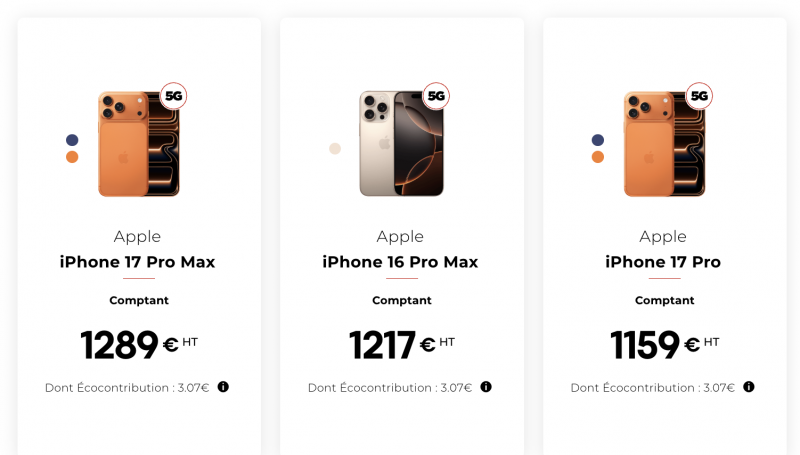Select beige color for iPhone 16 Pro Max
The width and height of the screenshot is (800, 455).
pos(335,149)
